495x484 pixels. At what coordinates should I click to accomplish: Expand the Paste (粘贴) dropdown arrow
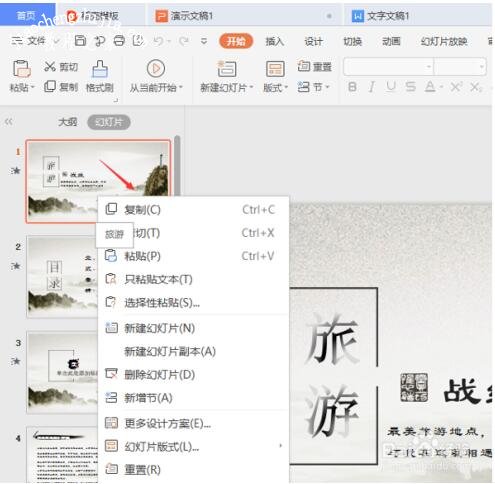click(33, 87)
